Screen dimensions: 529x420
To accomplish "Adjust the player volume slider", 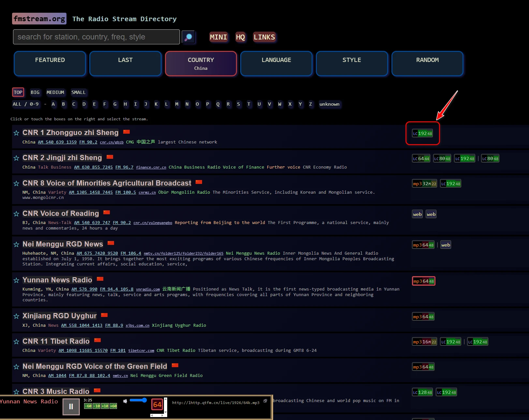I will [x=138, y=400].
